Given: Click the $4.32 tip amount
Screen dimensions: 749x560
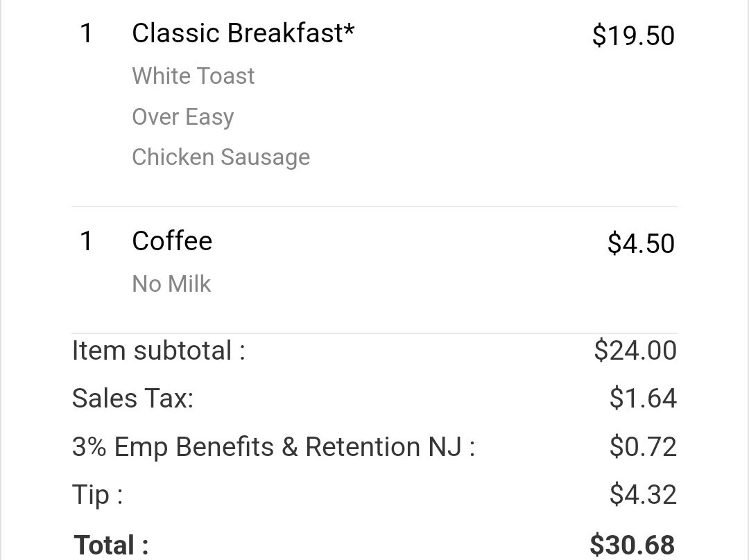Looking at the screenshot, I should click(x=643, y=495).
